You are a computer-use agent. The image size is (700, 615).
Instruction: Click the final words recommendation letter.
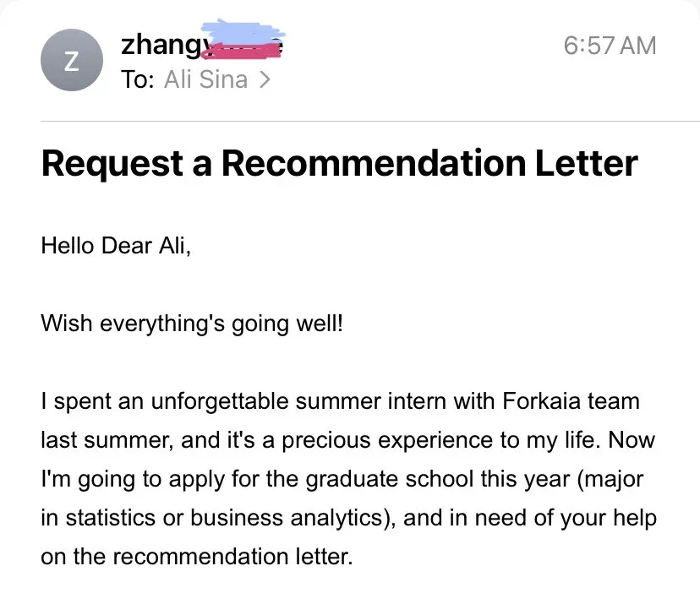232,557
